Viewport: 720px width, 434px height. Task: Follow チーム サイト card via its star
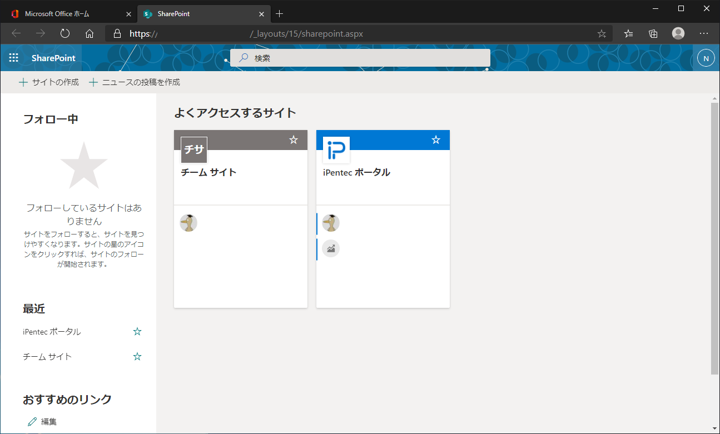[x=293, y=140]
